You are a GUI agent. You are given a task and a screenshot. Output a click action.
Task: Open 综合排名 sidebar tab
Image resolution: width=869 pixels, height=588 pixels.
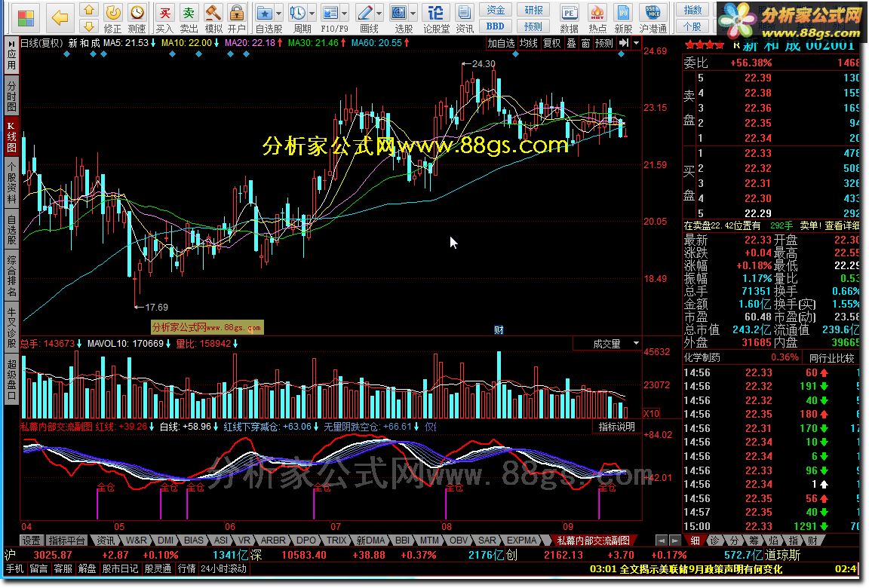(11, 275)
